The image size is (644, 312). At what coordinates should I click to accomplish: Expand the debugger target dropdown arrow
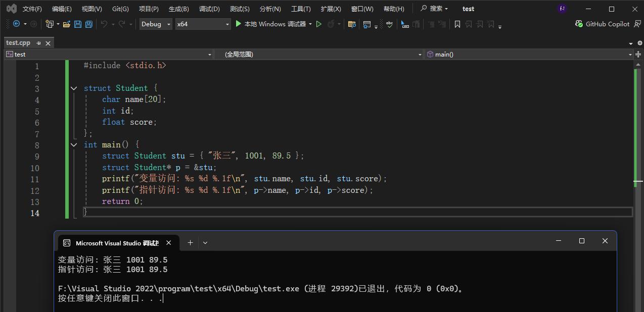coord(310,24)
